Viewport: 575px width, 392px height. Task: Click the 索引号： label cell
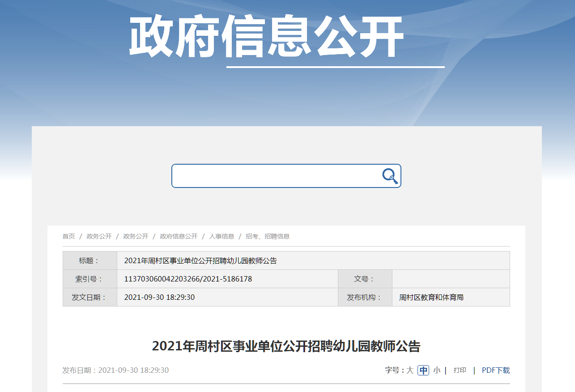click(x=90, y=279)
